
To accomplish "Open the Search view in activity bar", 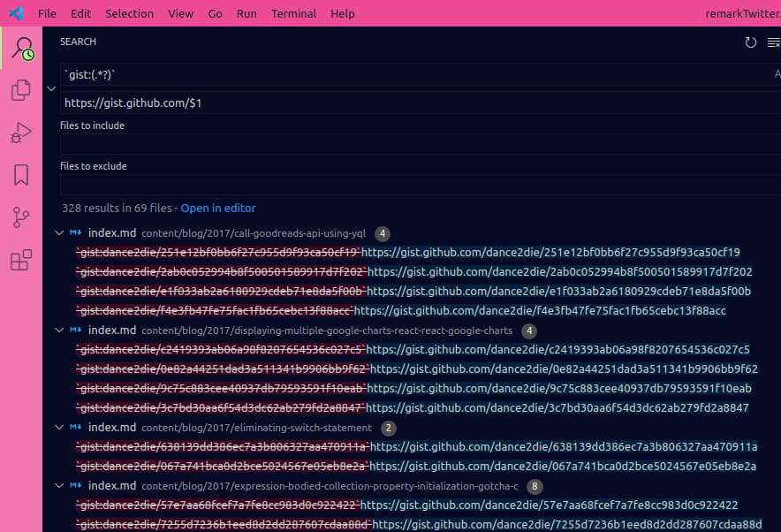I will 21,49.
